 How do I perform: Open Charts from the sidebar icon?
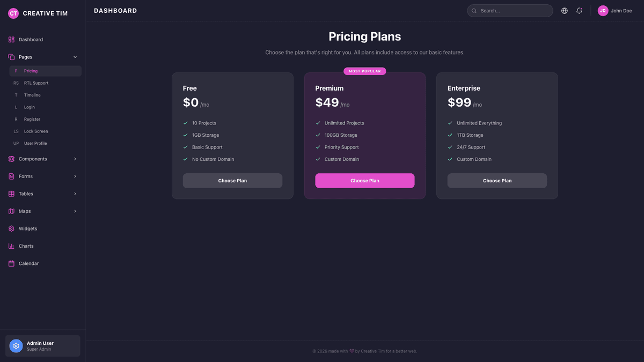pos(11,246)
